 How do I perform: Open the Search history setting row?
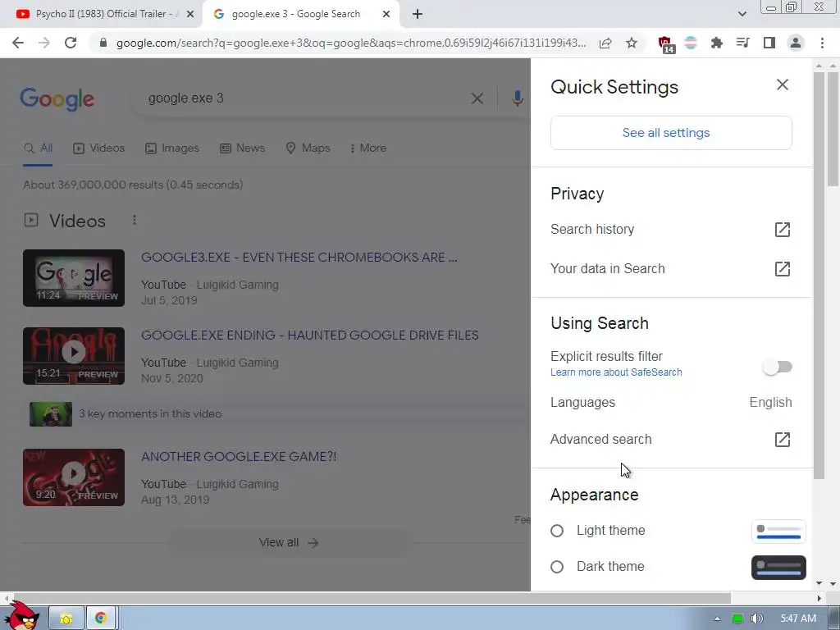(x=671, y=230)
